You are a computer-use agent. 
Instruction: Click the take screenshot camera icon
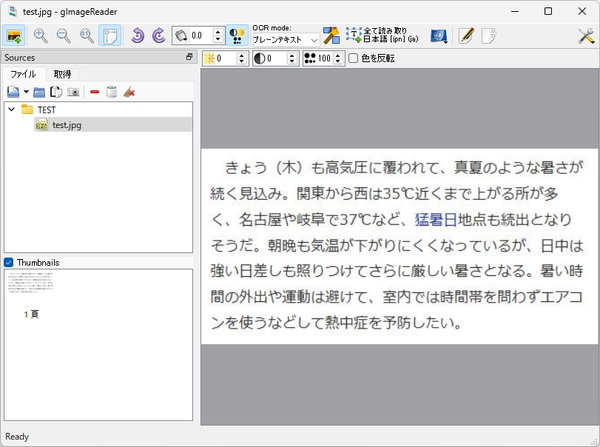[73, 92]
